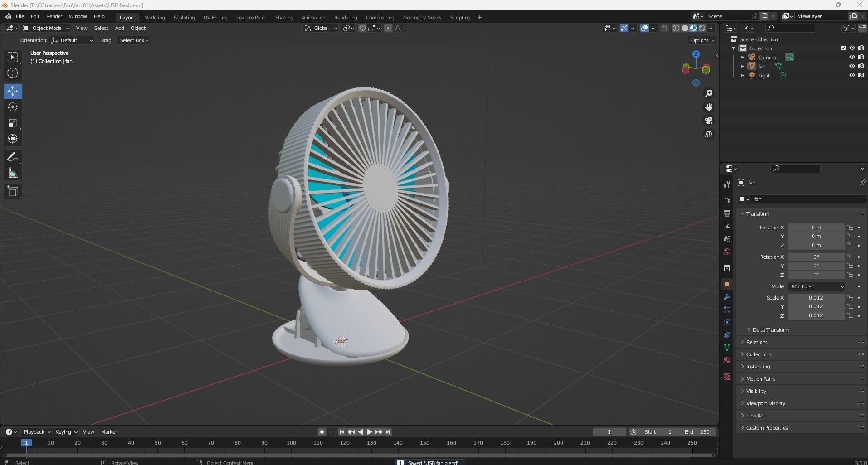The width and height of the screenshot is (868, 465).
Task: Click the timeline horizontal scrollbar
Action: pos(359,455)
